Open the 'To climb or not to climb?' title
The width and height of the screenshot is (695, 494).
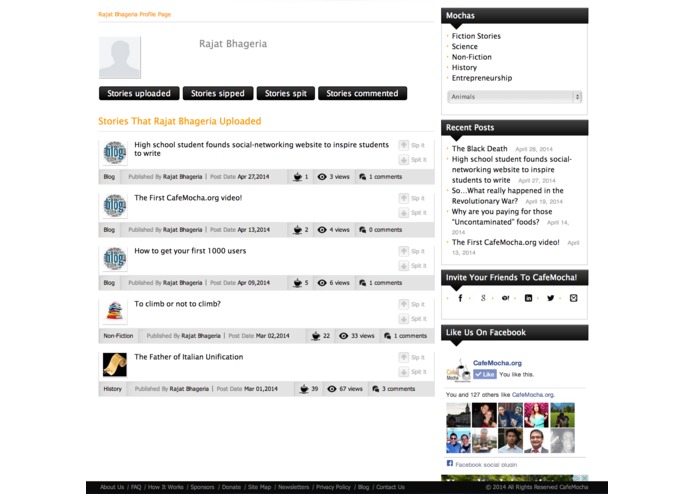point(177,304)
